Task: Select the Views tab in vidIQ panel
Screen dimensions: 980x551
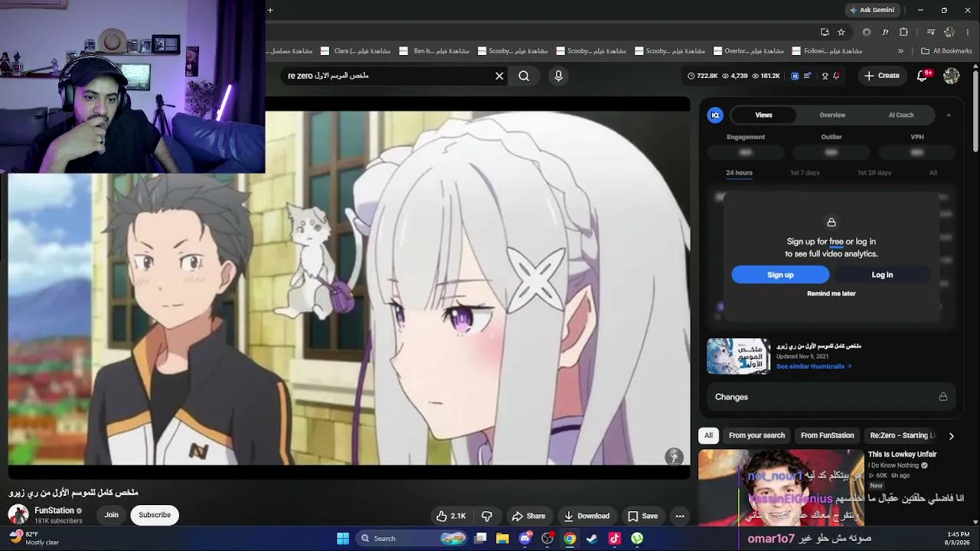Action: 764,115
